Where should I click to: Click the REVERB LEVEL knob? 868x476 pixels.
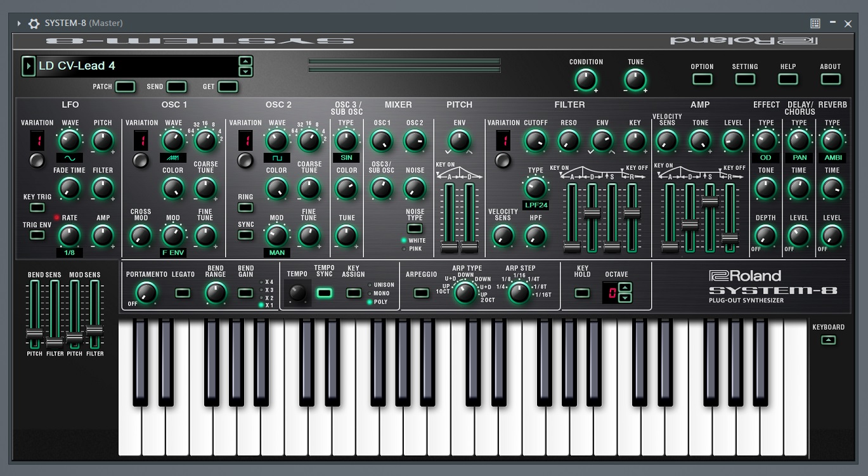832,236
